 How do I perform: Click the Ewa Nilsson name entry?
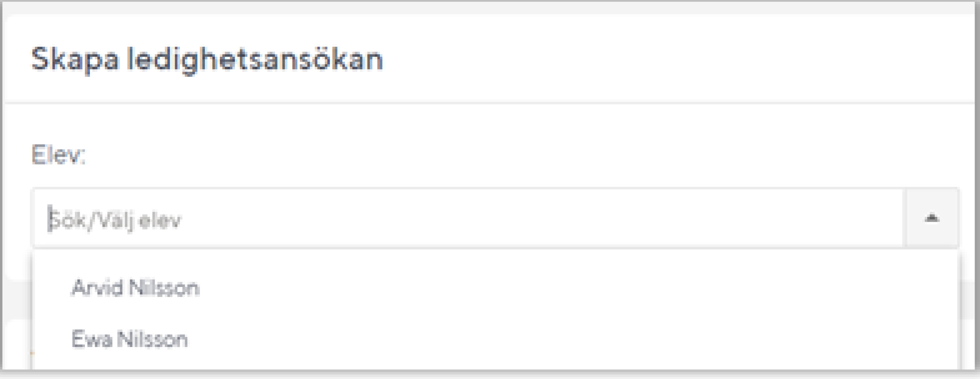(130, 339)
